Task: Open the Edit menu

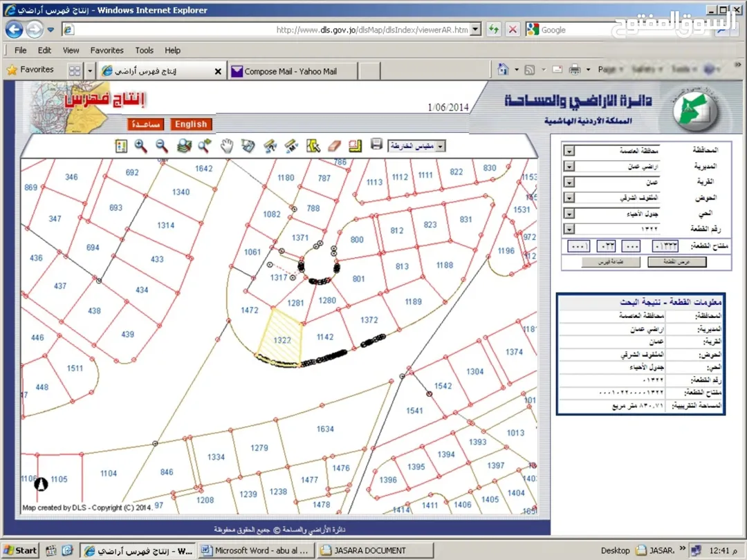Action: [x=44, y=50]
